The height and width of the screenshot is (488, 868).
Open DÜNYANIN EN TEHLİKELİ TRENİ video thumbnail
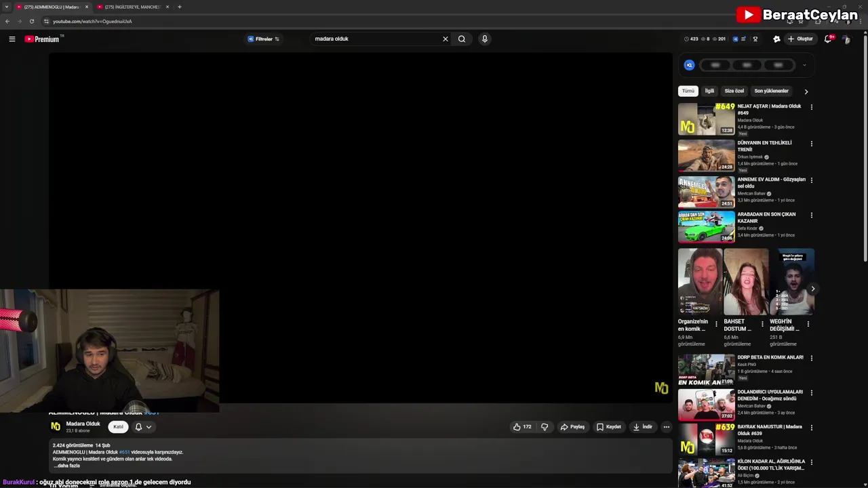coord(707,156)
